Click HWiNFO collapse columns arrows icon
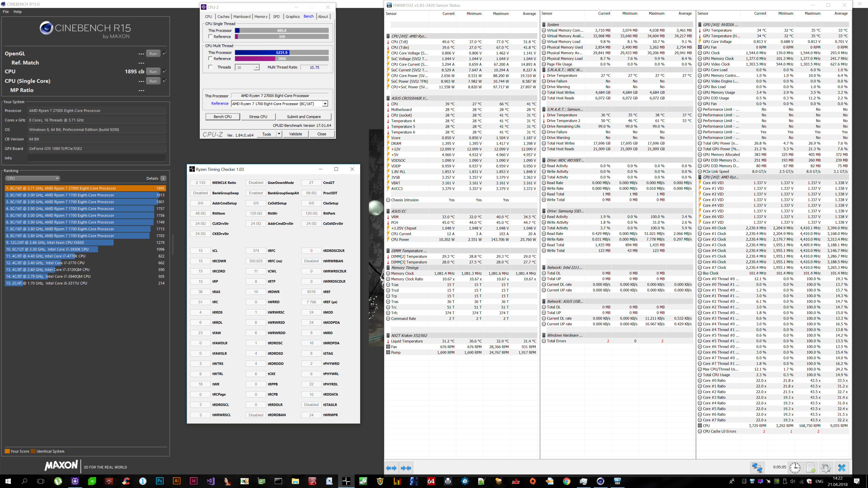 pyautogui.click(x=406, y=468)
